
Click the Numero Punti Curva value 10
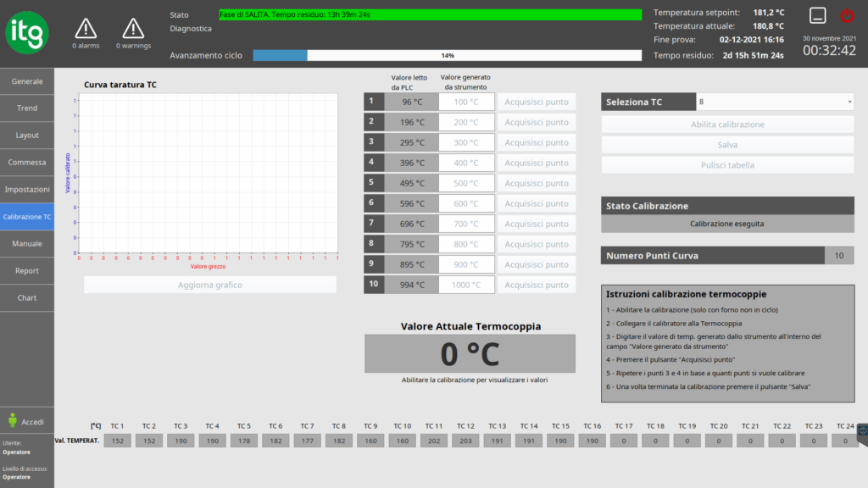coord(839,256)
